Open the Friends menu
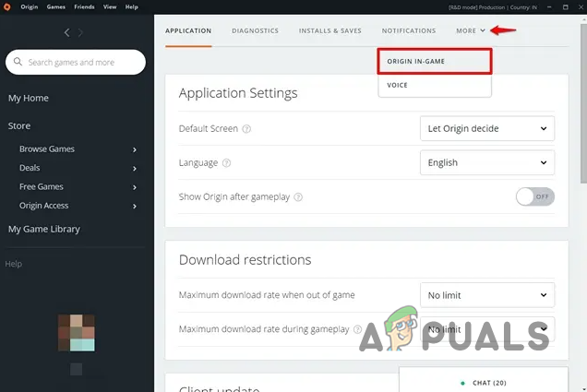587x392 pixels. 84,6
